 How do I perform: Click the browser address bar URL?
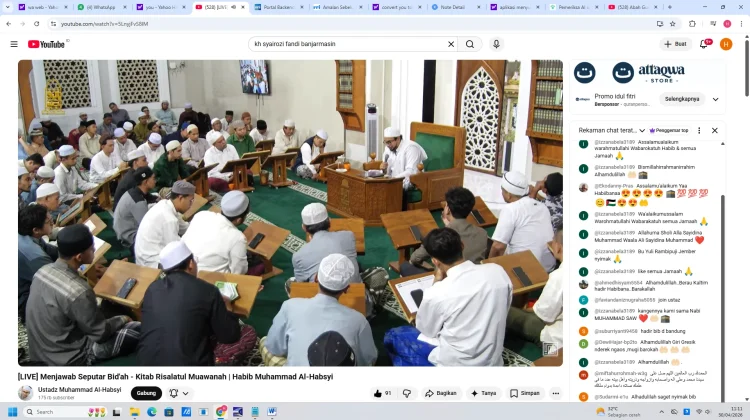point(104,23)
